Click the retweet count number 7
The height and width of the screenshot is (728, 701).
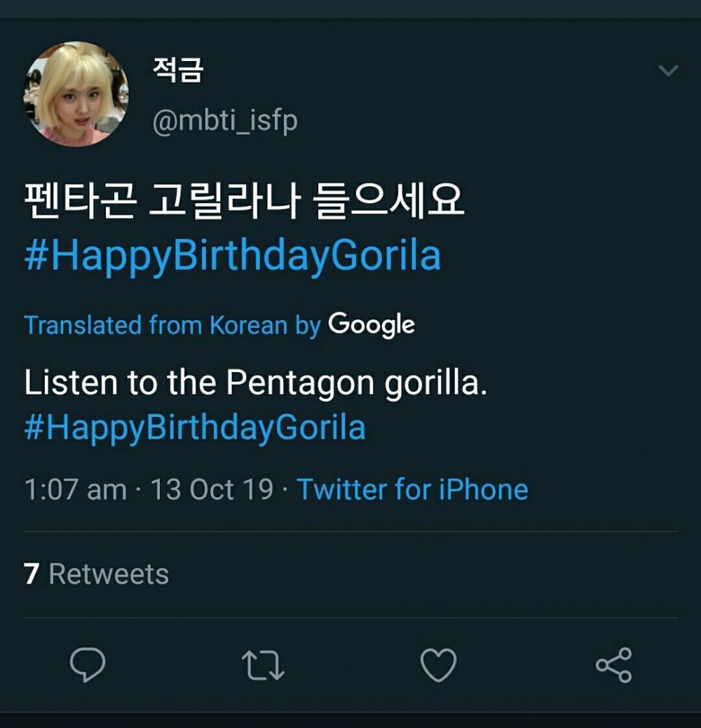point(31,574)
